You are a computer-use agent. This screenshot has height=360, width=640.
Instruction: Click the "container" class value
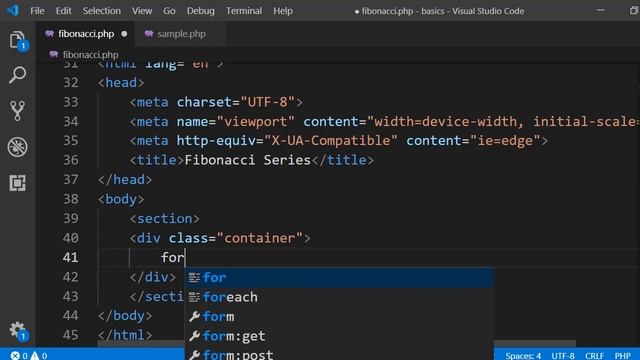260,238
